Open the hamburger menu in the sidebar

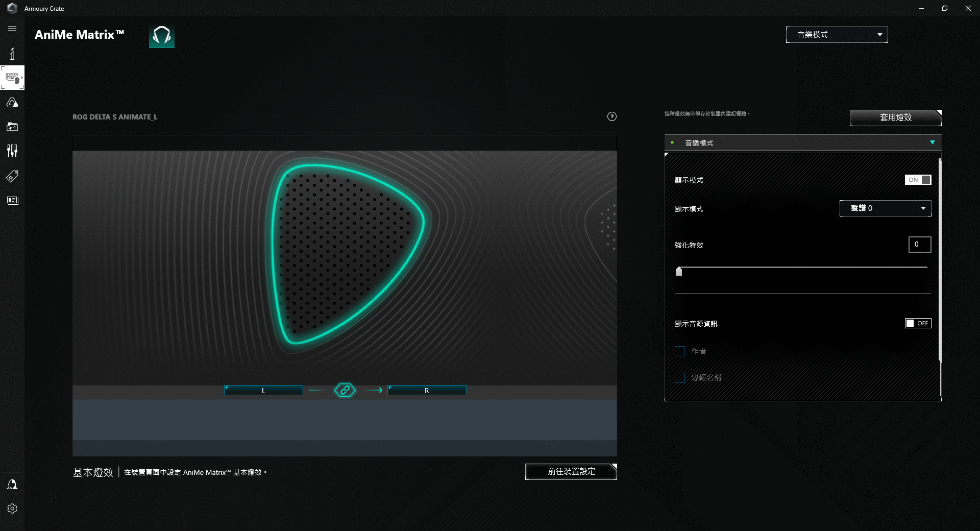pyautogui.click(x=12, y=29)
